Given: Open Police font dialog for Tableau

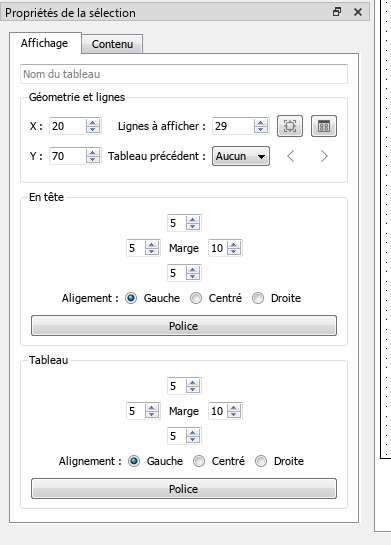Looking at the screenshot, I should click(x=184, y=489).
